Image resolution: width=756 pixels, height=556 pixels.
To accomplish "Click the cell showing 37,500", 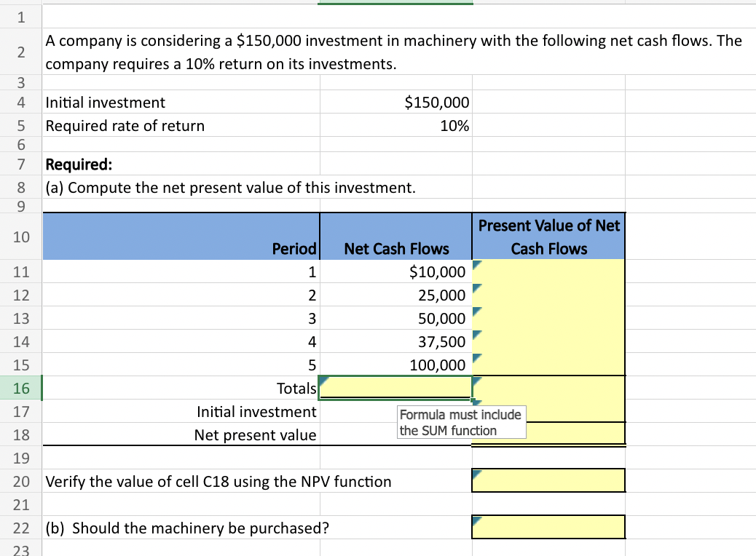I will 395,341.
